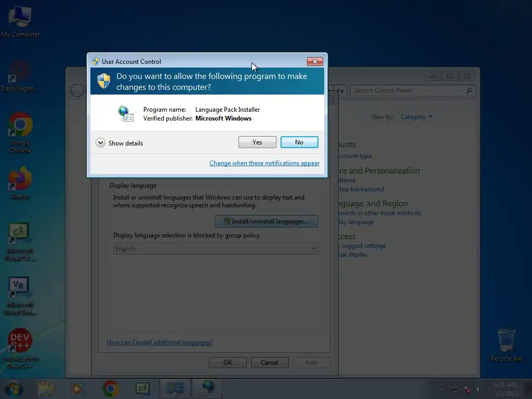The height and width of the screenshot is (399, 532).
Task: Open Firefox desktop shortcut
Action: 20,183
